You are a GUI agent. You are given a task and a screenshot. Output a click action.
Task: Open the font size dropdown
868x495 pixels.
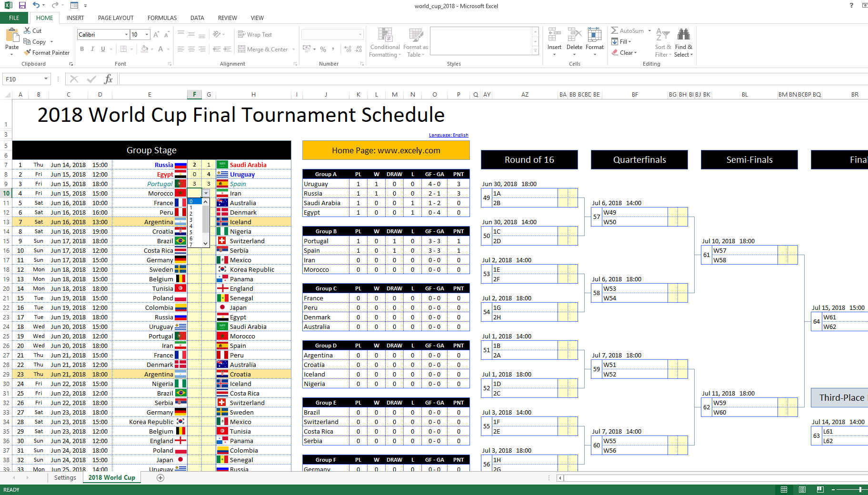point(147,35)
